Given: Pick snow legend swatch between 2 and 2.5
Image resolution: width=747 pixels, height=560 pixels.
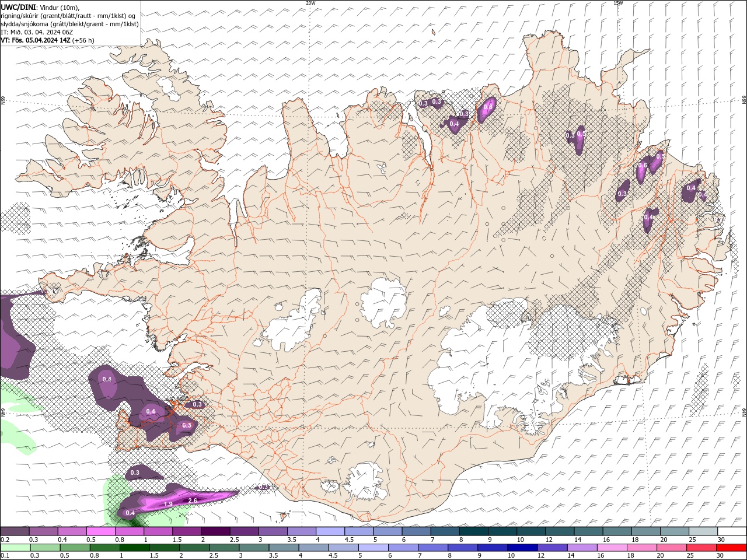Looking at the screenshot, I should (215, 531).
